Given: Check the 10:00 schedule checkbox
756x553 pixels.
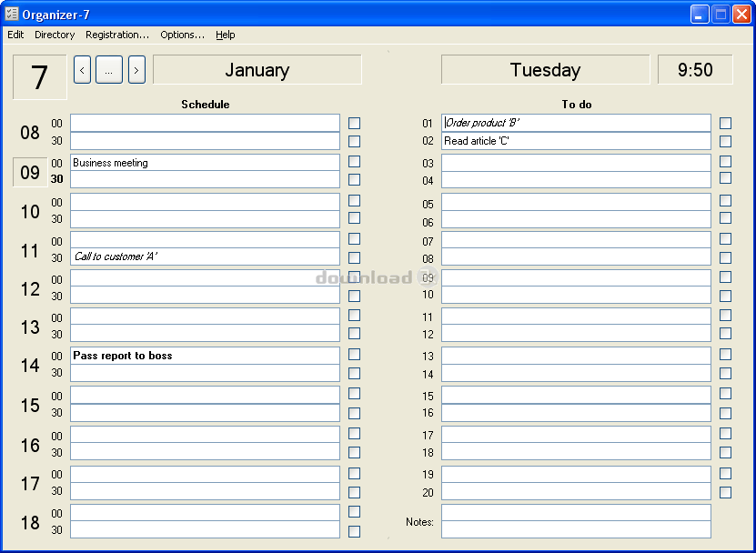Looking at the screenshot, I should [x=355, y=200].
